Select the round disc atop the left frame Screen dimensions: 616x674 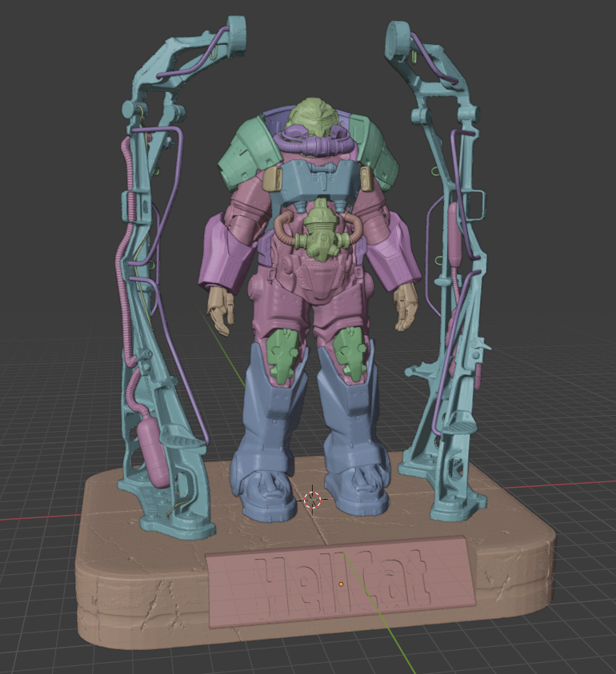(x=236, y=37)
